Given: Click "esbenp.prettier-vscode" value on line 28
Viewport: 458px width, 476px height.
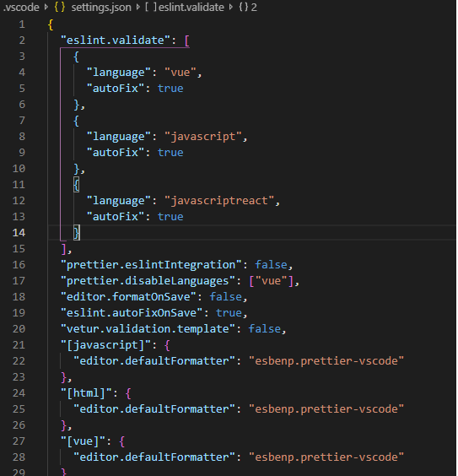Looking at the screenshot, I should pyautogui.click(x=326, y=457).
